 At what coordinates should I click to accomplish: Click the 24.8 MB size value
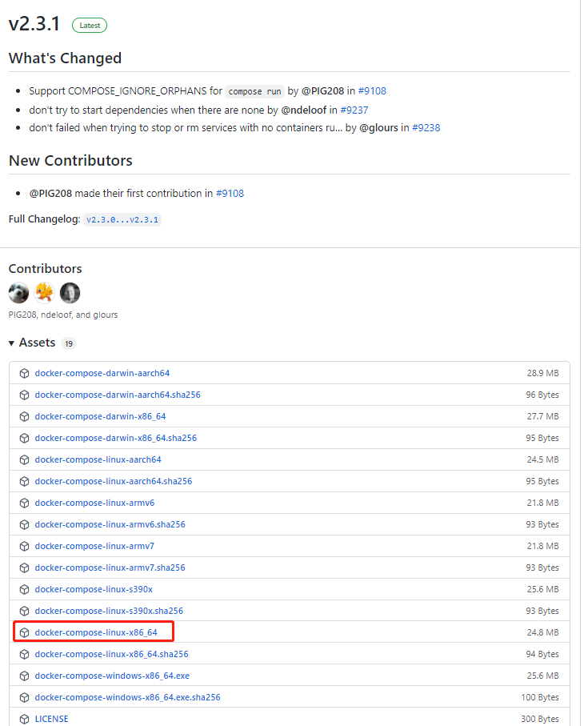coord(542,632)
